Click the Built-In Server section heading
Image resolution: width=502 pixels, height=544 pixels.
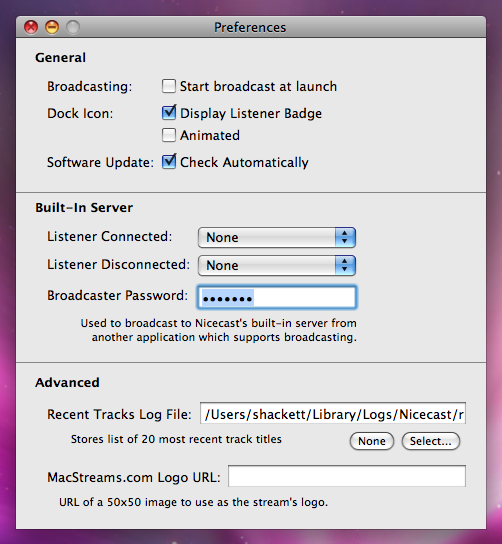coord(84,207)
